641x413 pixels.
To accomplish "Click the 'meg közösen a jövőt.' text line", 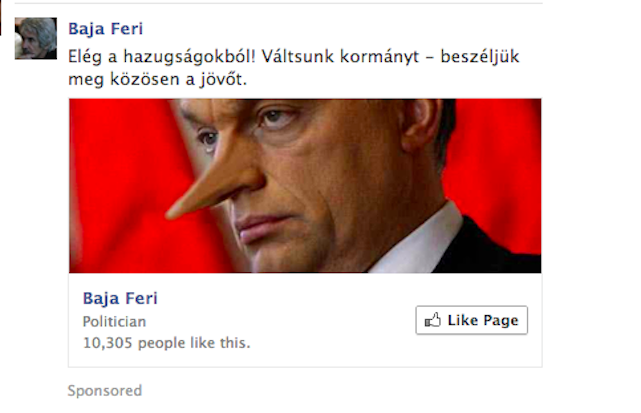I will coord(156,80).
